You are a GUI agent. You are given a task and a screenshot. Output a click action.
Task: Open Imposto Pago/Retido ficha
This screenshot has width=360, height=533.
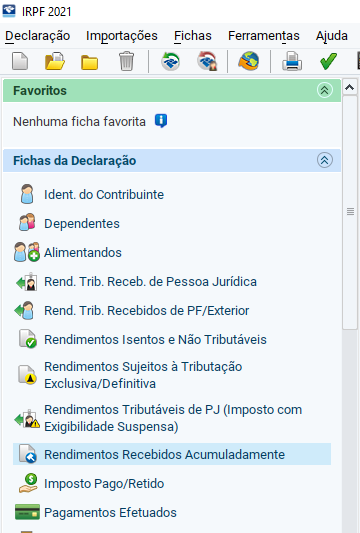[x=104, y=483]
